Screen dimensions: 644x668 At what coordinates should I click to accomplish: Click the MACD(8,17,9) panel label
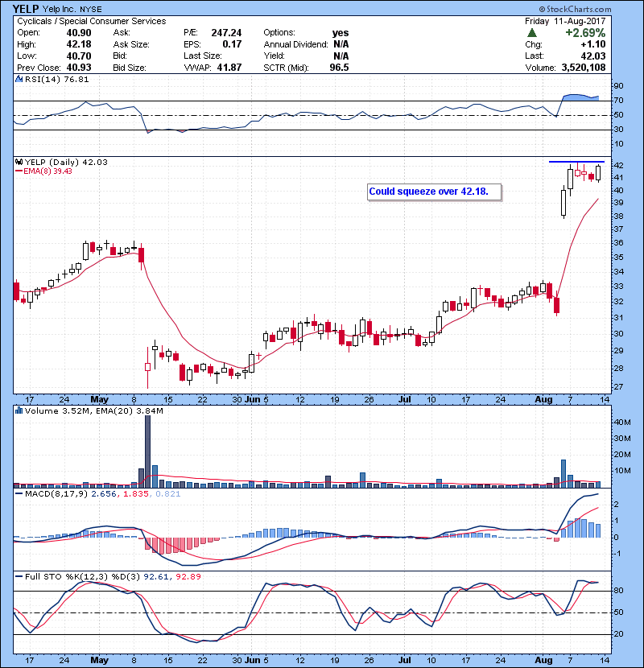pos(56,494)
